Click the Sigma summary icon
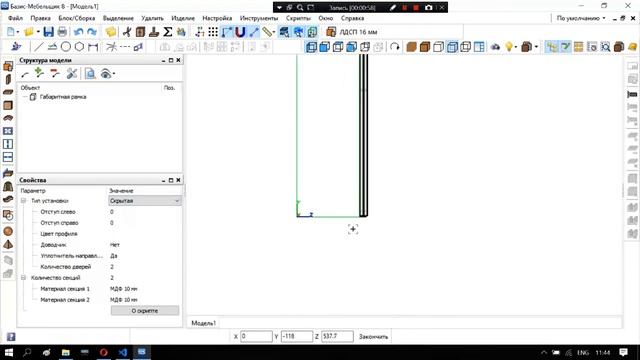This screenshot has height=360, width=640. point(167,32)
